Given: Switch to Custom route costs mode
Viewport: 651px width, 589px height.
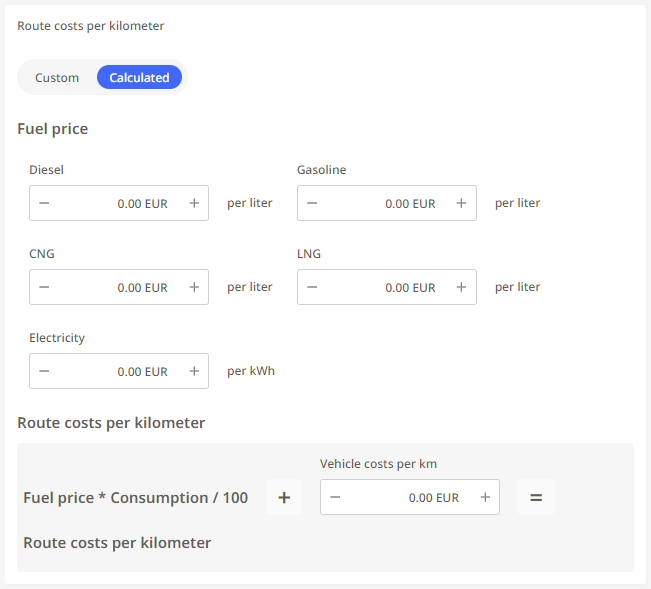Looking at the screenshot, I should (x=57, y=77).
